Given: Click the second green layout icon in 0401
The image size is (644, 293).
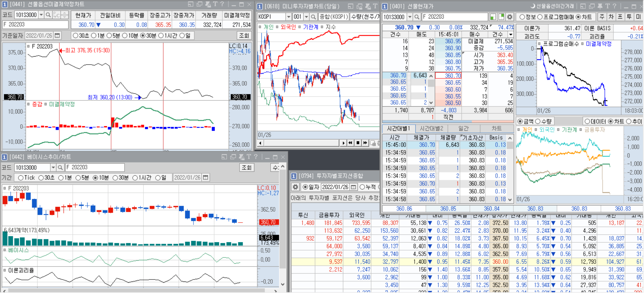Looking at the screenshot, I should 501,17.
